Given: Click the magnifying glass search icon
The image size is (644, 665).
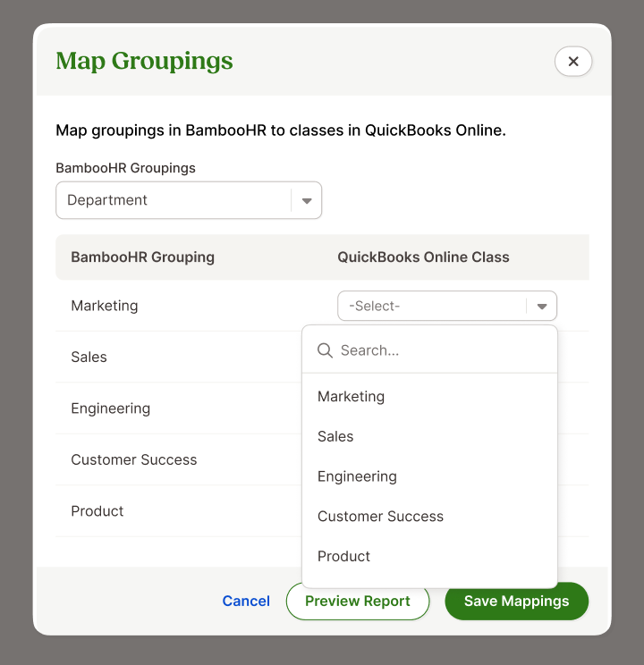Looking at the screenshot, I should (326, 350).
